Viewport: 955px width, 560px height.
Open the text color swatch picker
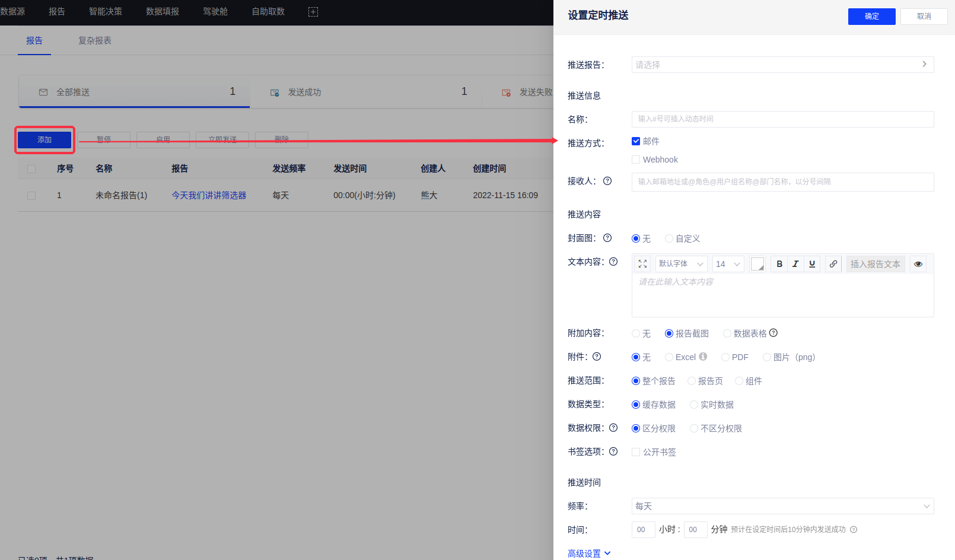pos(757,264)
